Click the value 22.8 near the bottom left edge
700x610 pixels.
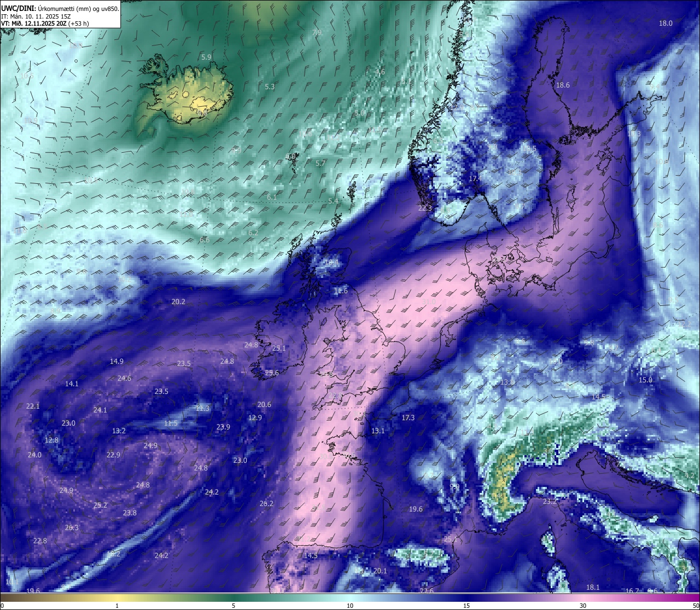pos(40,541)
